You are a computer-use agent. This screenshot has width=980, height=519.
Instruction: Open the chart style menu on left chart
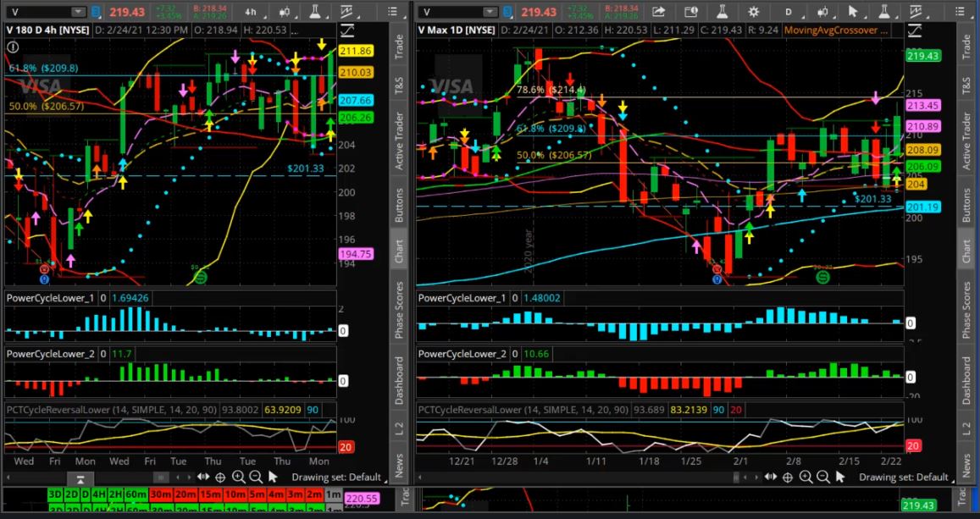click(x=284, y=11)
